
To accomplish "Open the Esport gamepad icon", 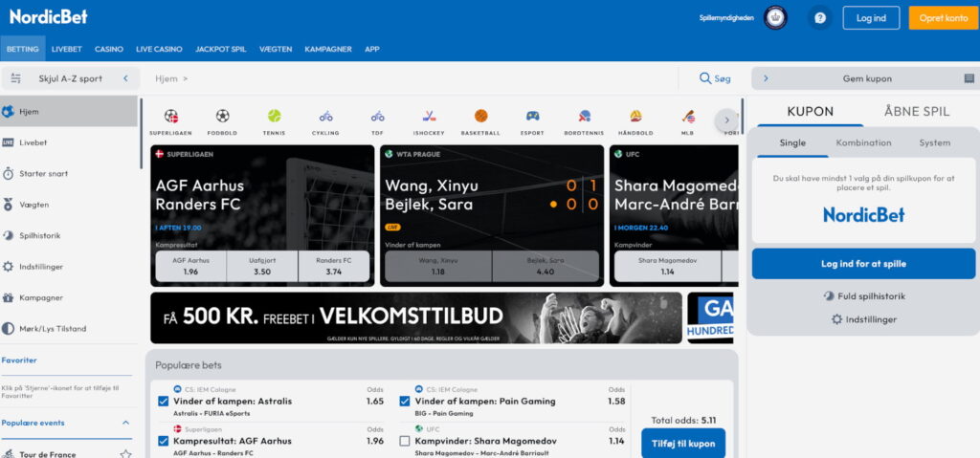I will (532, 117).
